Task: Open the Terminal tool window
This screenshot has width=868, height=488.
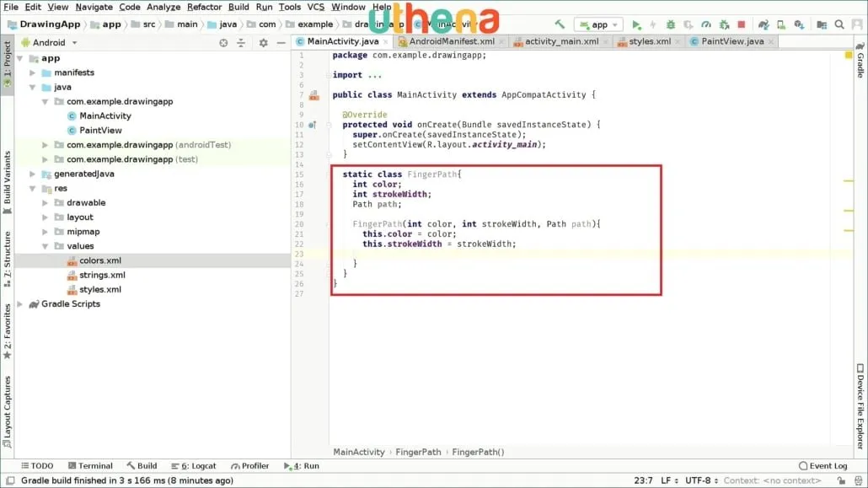Action: [90, 466]
